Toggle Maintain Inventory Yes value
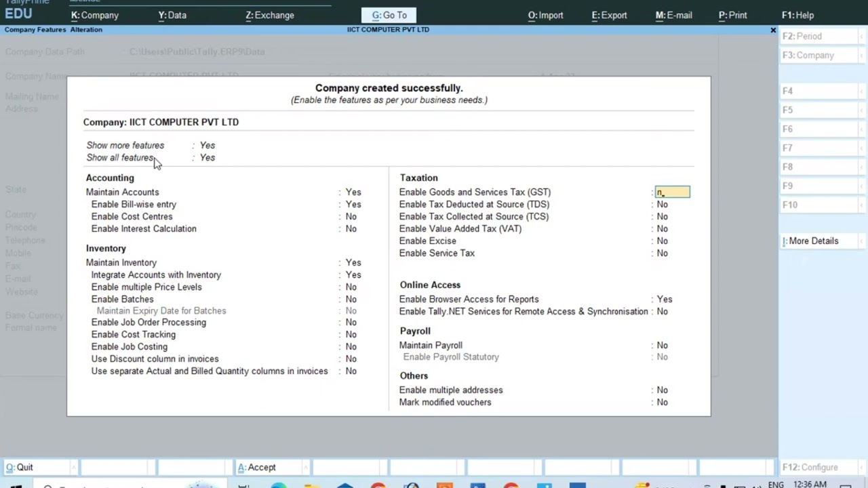 coord(353,263)
